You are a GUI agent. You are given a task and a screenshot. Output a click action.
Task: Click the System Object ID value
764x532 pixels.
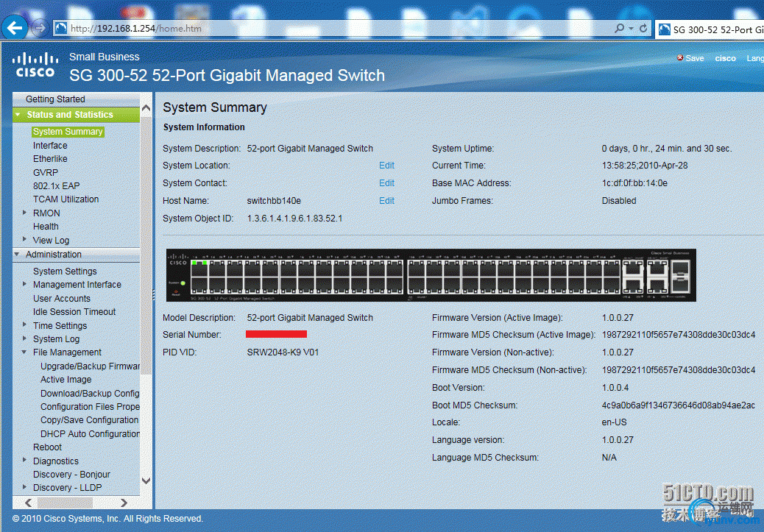pos(294,219)
